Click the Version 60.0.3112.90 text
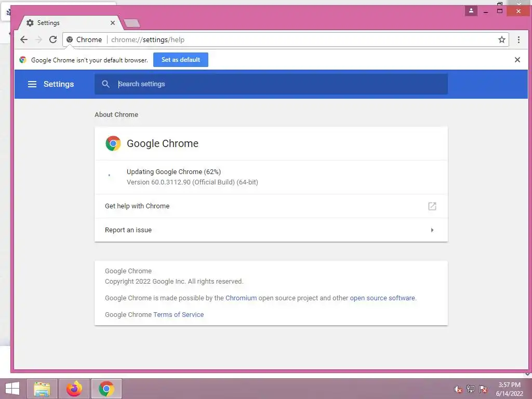Image resolution: width=532 pixels, height=399 pixels. click(192, 182)
